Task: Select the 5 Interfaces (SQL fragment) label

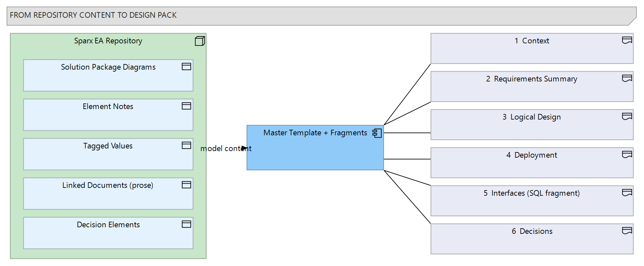Action: click(x=532, y=193)
